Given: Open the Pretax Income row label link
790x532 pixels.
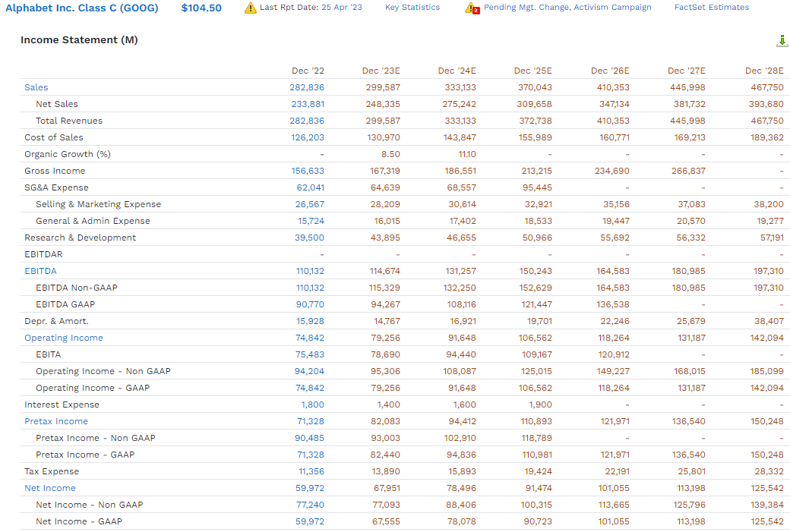Looking at the screenshot, I should click(x=56, y=421).
